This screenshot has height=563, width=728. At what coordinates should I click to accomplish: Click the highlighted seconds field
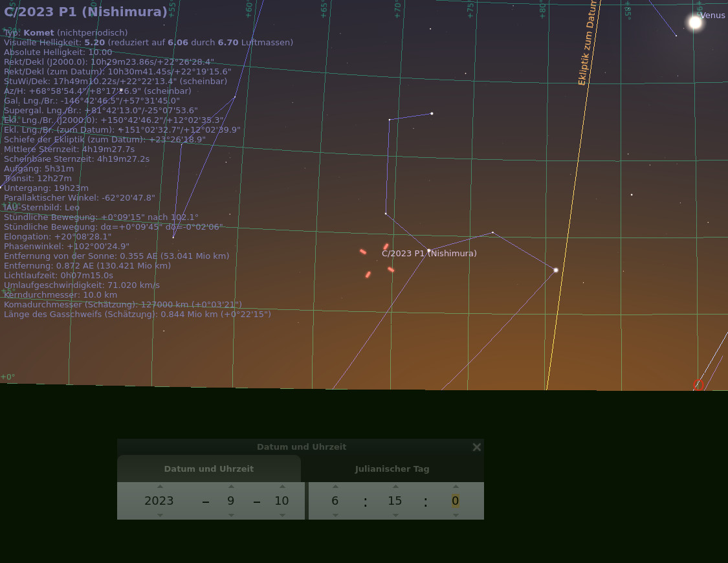[x=456, y=501]
